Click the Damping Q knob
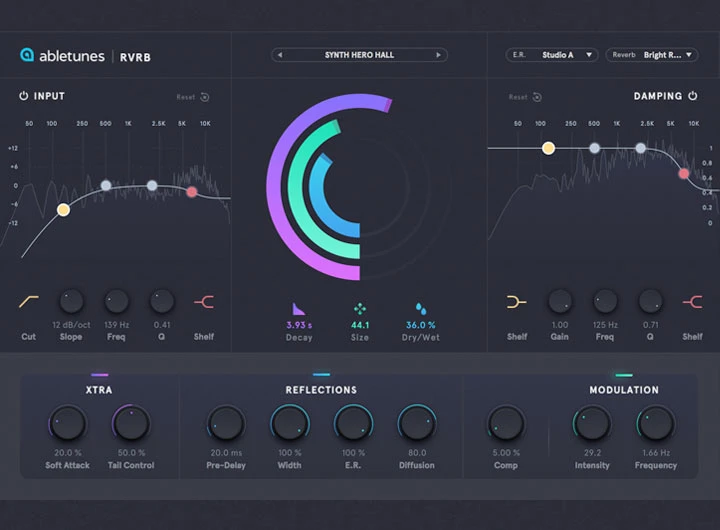 pyautogui.click(x=651, y=301)
